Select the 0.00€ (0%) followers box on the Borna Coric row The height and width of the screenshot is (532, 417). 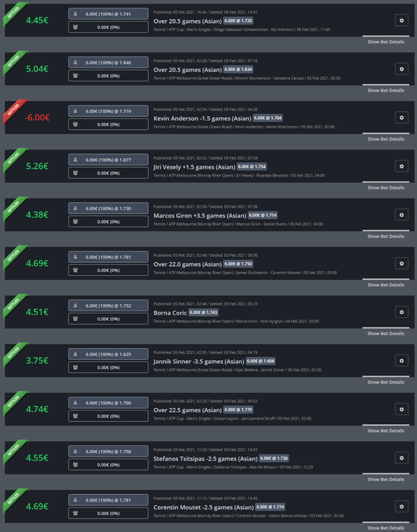109,319
